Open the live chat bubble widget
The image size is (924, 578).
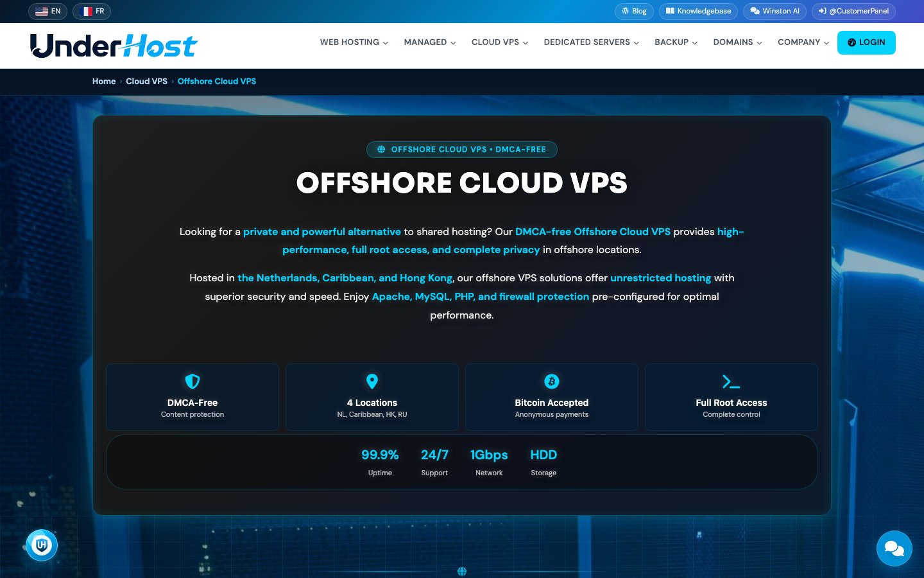tap(894, 548)
